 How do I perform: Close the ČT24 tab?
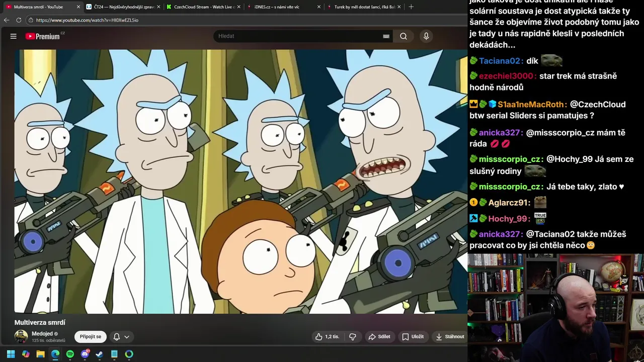158,7
